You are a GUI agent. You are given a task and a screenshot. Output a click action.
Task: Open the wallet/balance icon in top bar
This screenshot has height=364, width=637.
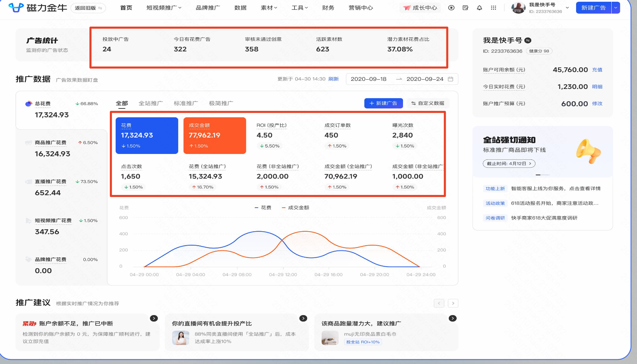click(x=451, y=8)
